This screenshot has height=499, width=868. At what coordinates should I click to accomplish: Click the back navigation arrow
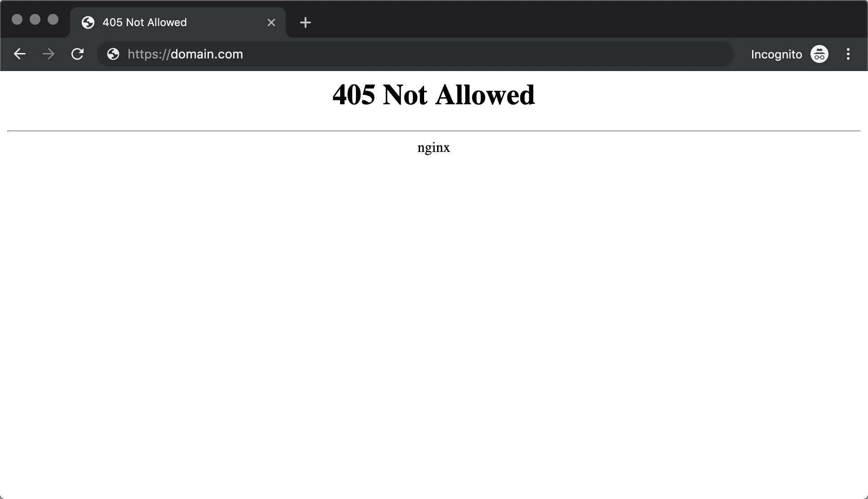pos(20,53)
